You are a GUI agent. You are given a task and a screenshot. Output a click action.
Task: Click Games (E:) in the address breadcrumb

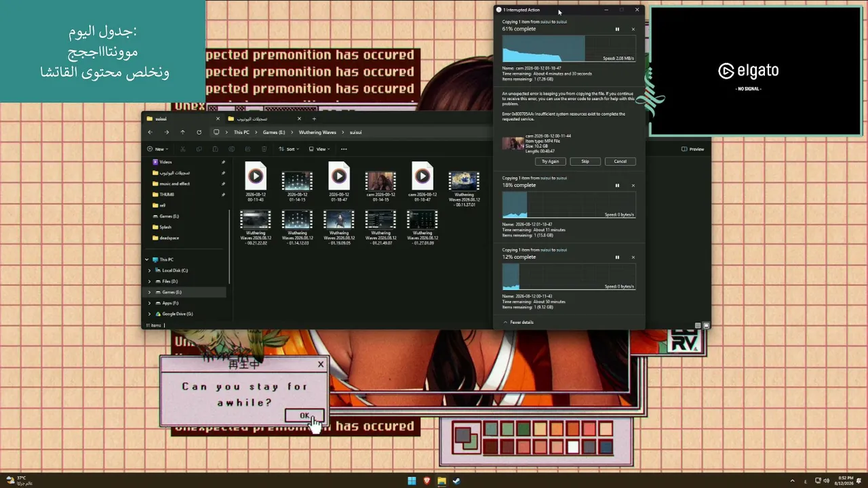274,132
